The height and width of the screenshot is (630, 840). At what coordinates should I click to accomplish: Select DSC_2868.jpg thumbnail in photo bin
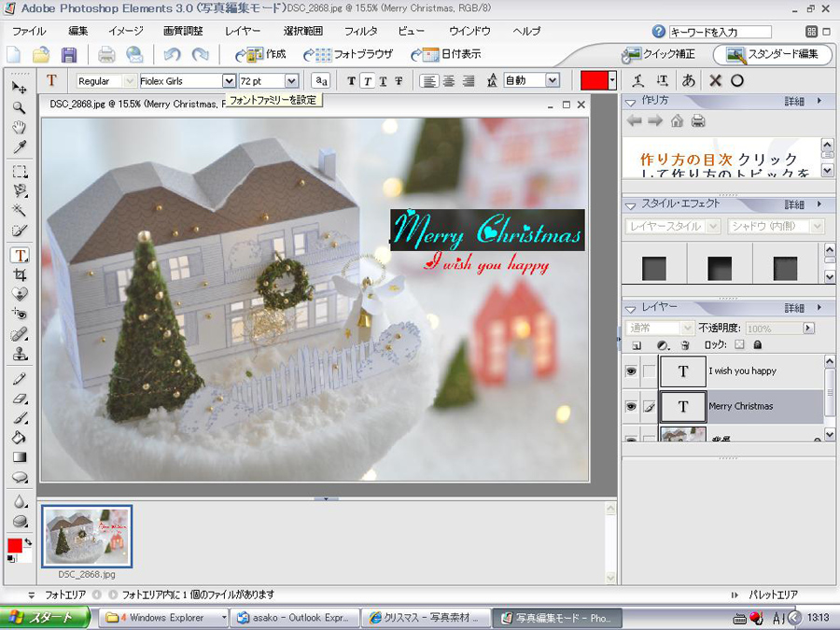pyautogui.click(x=85, y=536)
